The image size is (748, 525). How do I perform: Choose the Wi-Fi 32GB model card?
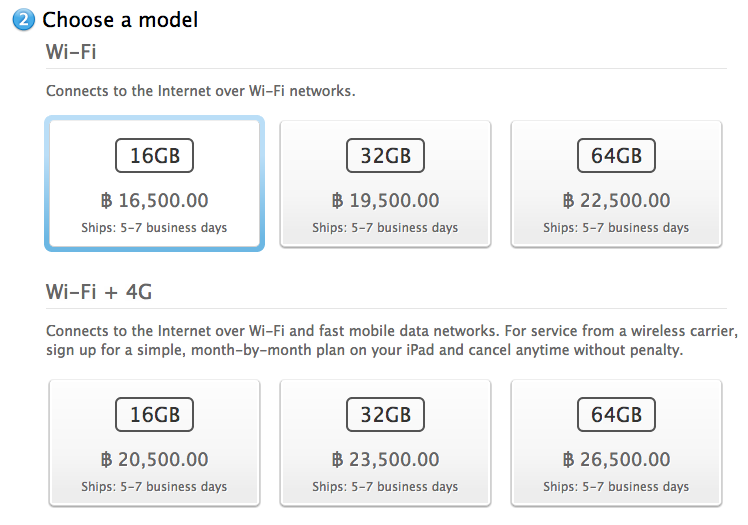(x=385, y=183)
